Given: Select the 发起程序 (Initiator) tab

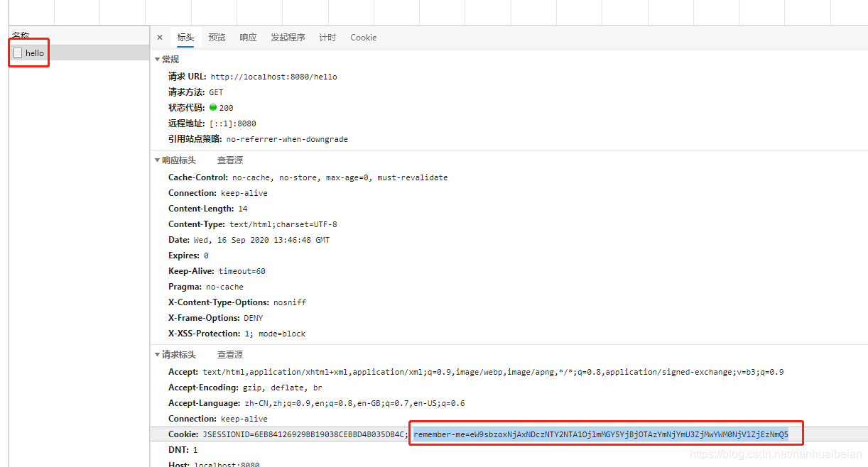Looking at the screenshot, I should point(288,37).
